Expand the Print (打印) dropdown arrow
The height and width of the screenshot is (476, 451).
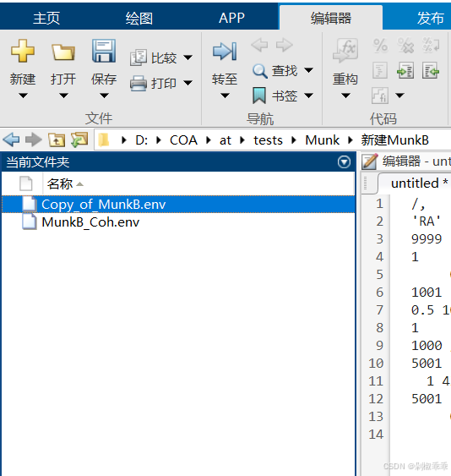tap(188, 83)
